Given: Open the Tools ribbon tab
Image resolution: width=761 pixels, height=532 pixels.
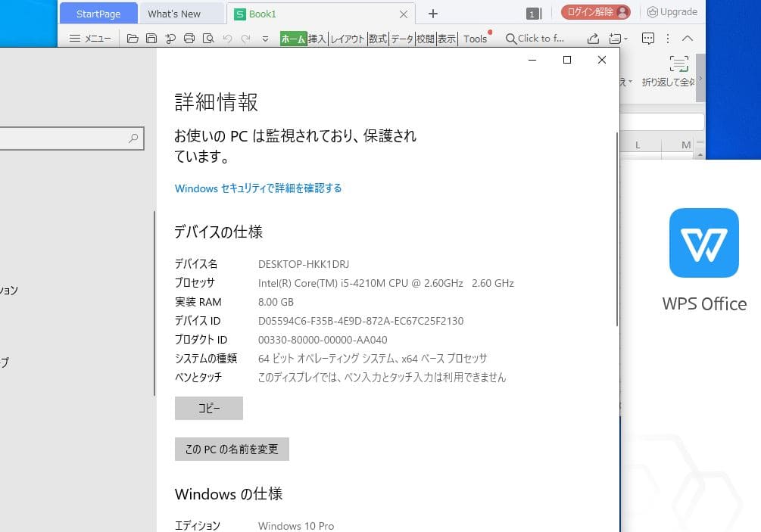Looking at the screenshot, I should 475,39.
